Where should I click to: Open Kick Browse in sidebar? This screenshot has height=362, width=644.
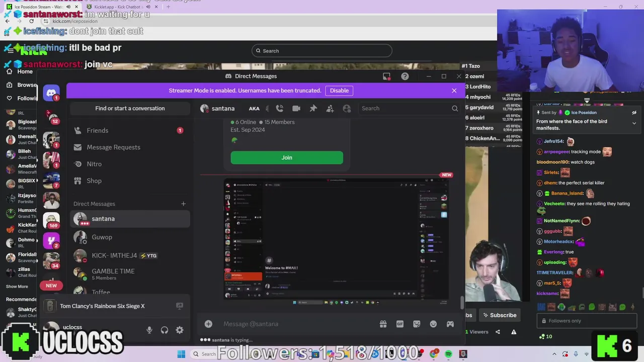[22, 85]
